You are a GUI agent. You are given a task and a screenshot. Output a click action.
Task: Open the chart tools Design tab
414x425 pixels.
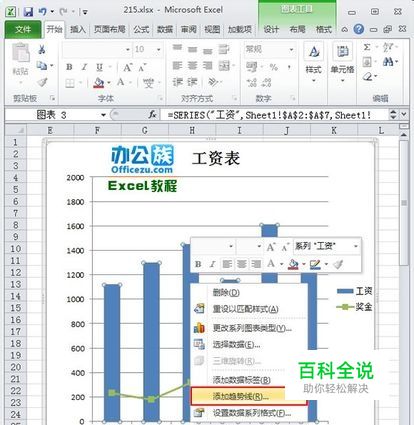coord(271,30)
